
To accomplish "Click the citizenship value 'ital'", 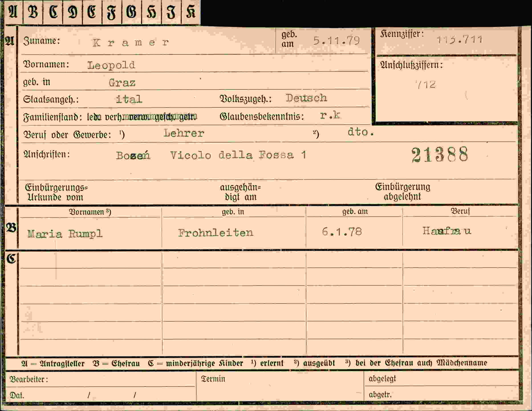I will [x=129, y=99].
